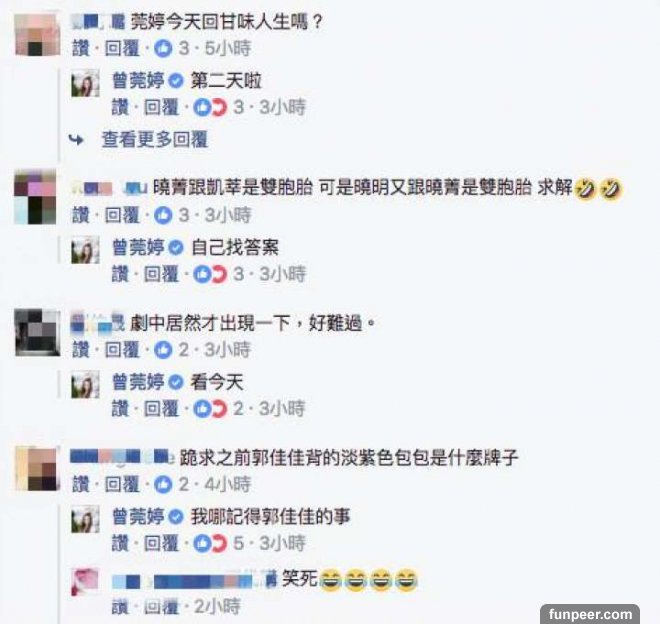Click the verified badge beside 曾莞婷's 第二天啦 reply
The width and height of the screenshot is (660, 624).
click(176, 80)
